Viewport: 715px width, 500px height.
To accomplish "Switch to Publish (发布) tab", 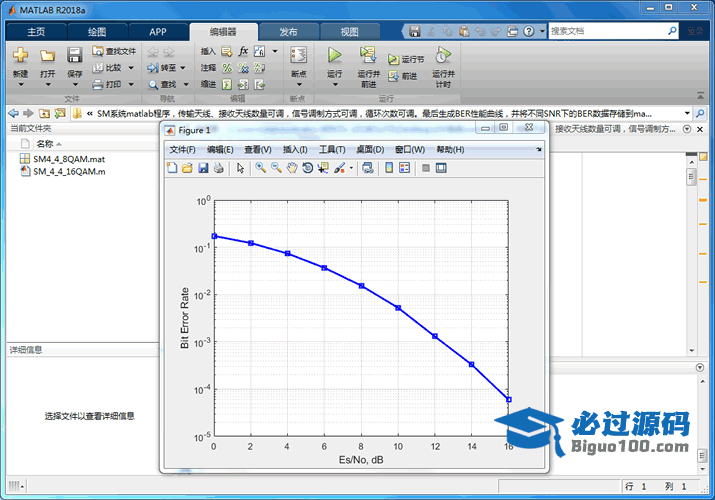I will click(x=288, y=32).
